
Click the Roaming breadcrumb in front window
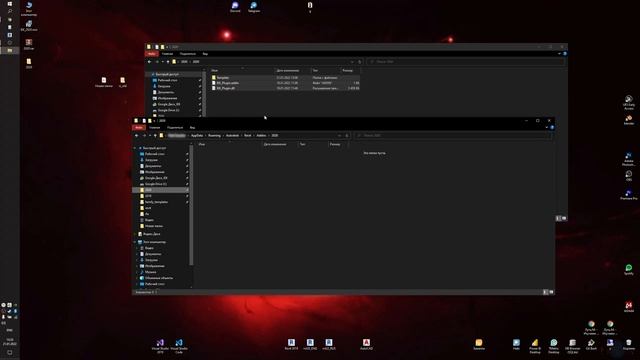[x=214, y=136]
